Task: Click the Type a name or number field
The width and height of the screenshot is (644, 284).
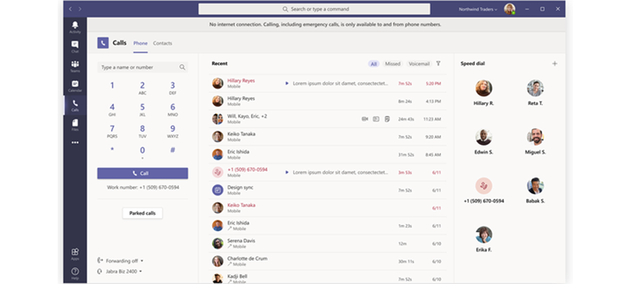Action: pos(142,67)
